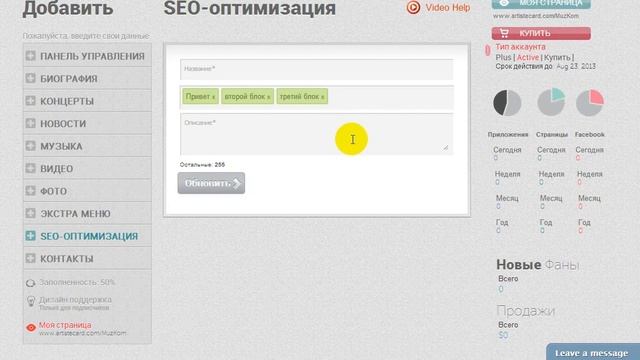Click the Купить red button
The image size is (640, 360).
pos(541,33)
